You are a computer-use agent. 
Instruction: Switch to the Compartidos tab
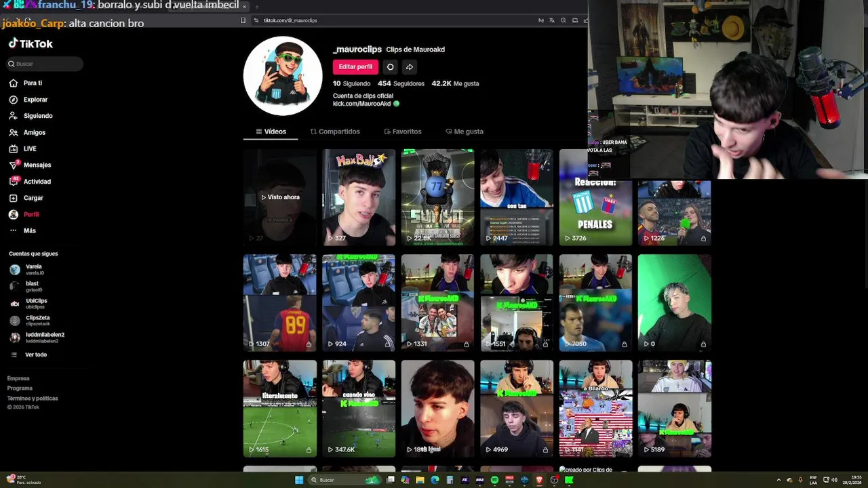tap(335, 131)
